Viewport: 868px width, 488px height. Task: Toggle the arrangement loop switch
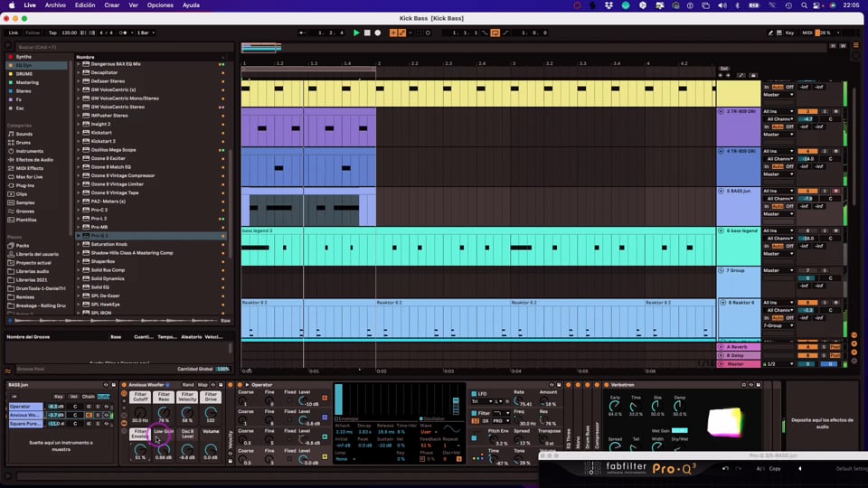pos(495,33)
